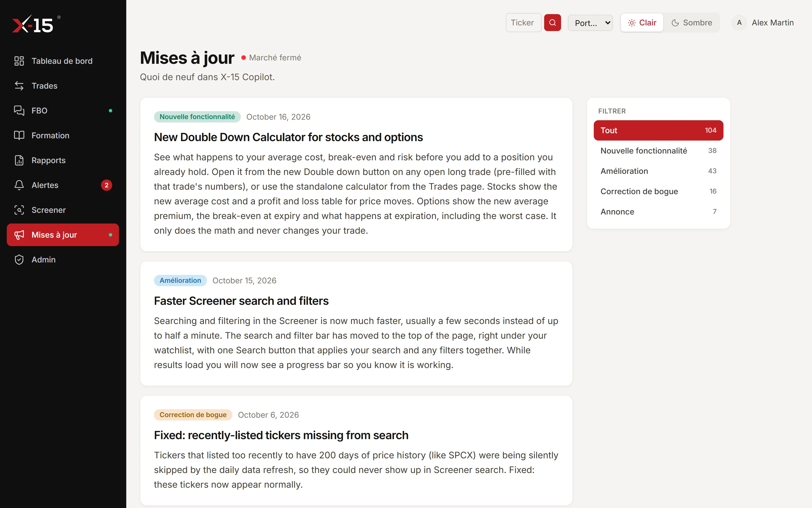Click the Alertes badge showing 2
The height and width of the screenshot is (508, 812).
(106, 185)
